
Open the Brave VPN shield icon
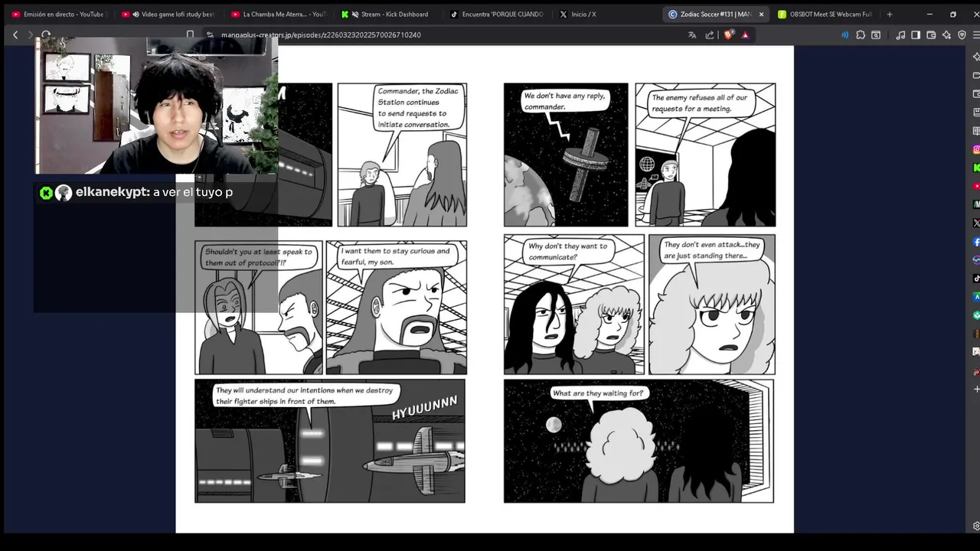coord(962,34)
